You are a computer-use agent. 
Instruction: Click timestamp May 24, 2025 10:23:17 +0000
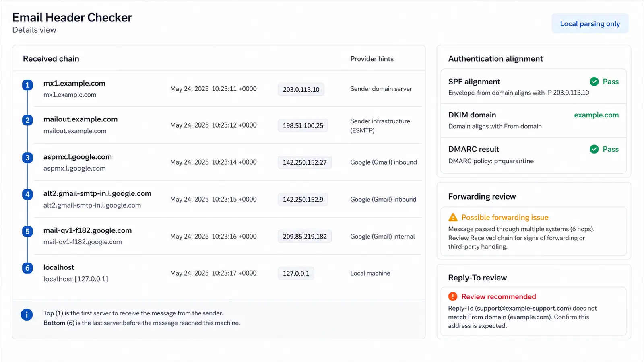(x=213, y=273)
